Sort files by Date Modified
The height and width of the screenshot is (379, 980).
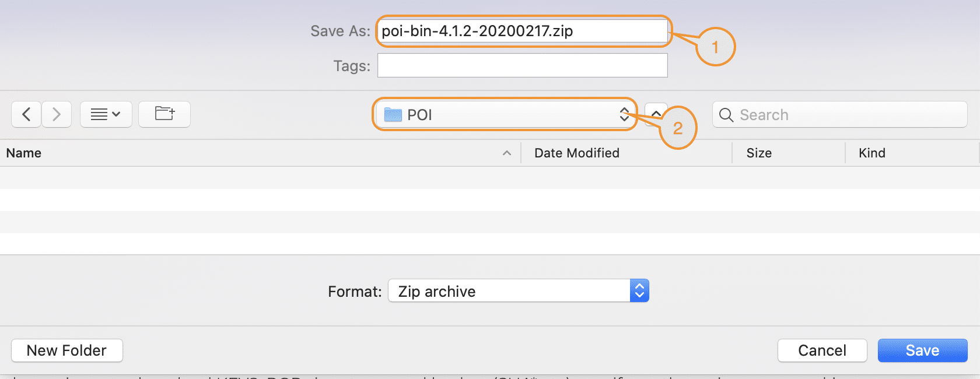[576, 153]
